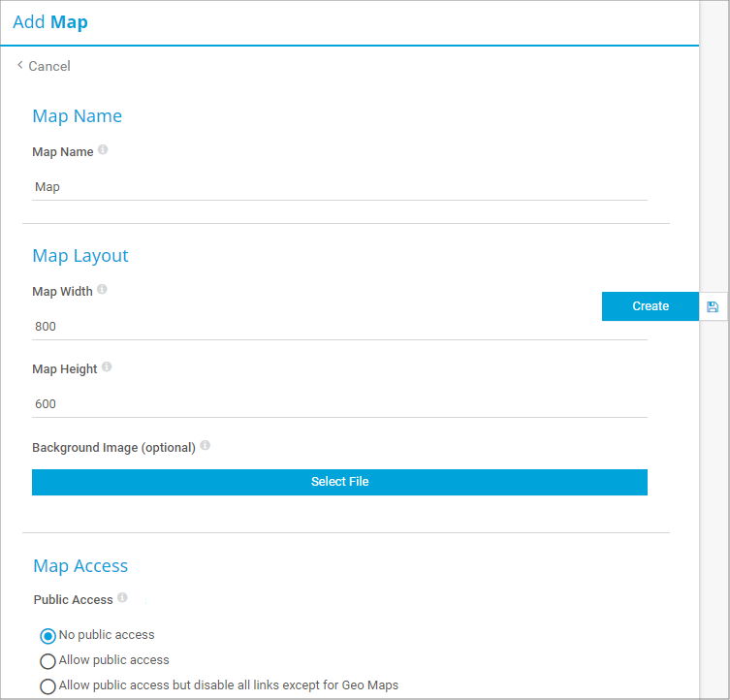Focus the Map Name text field
Screen dimensions: 730x700
click(339, 186)
